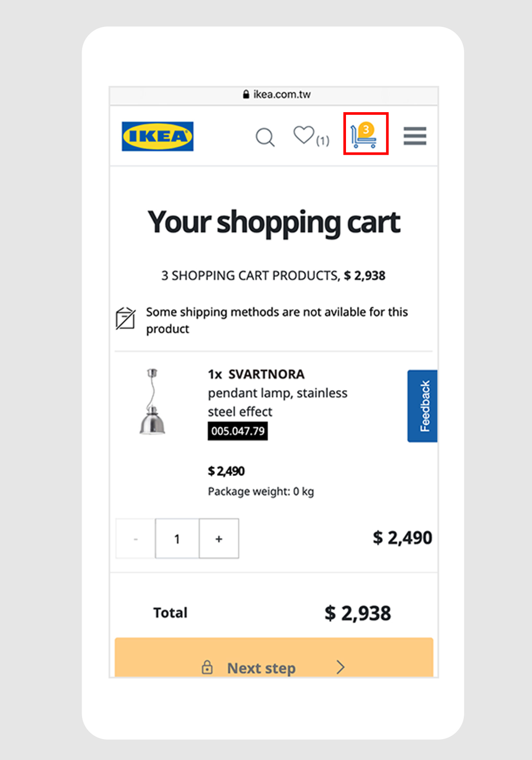Click the padlock in the address bar
Image resolution: width=532 pixels, height=760 pixels.
click(x=246, y=94)
